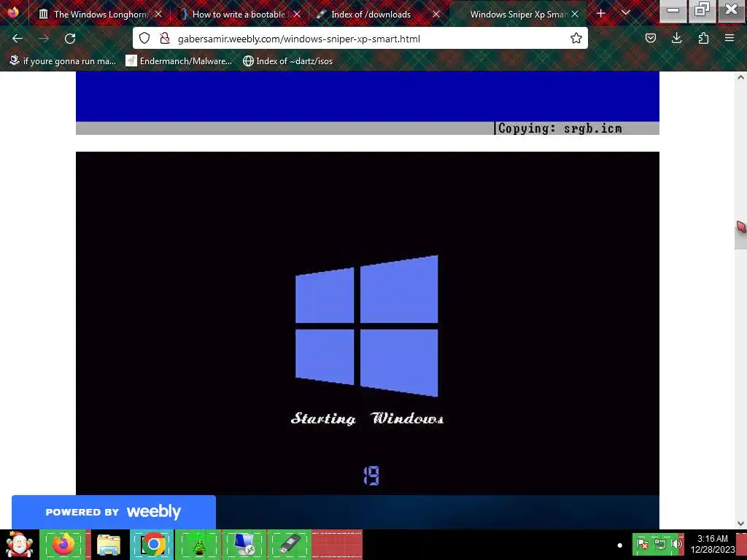Click the page scroll up arrow
Image resolution: width=747 pixels, height=560 pixels.
(x=741, y=77)
